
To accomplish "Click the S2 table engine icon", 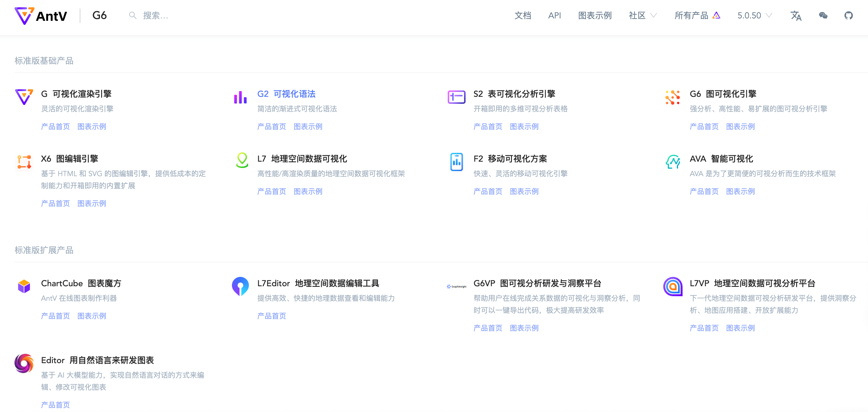I will (456, 97).
